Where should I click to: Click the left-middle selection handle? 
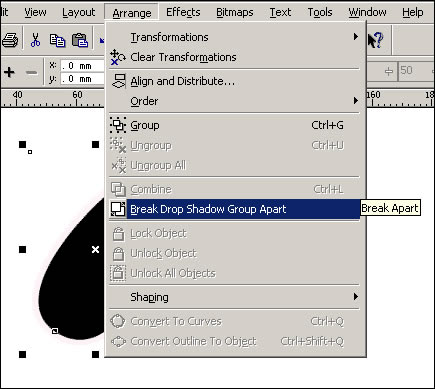coord(22,249)
